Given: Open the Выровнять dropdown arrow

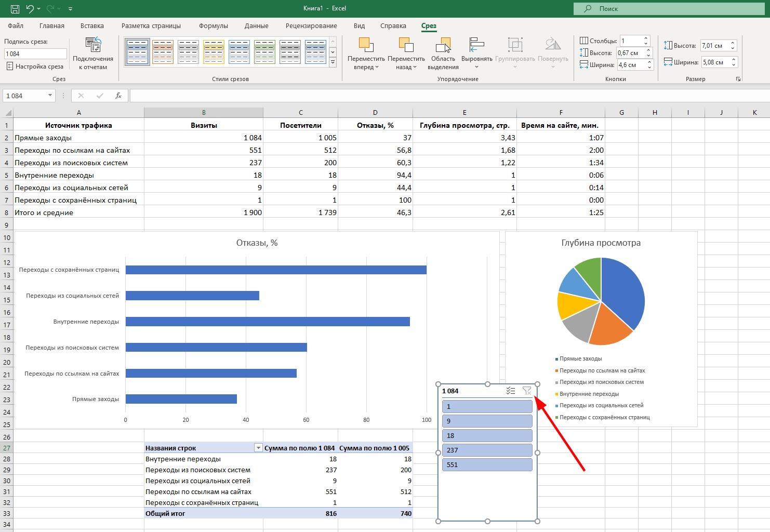Looking at the screenshot, I should click(x=476, y=67).
